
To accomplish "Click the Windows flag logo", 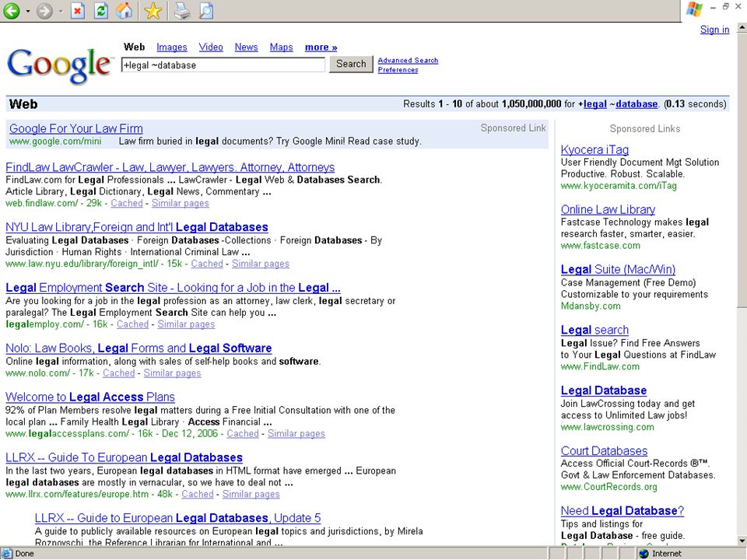I will (694, 9).
